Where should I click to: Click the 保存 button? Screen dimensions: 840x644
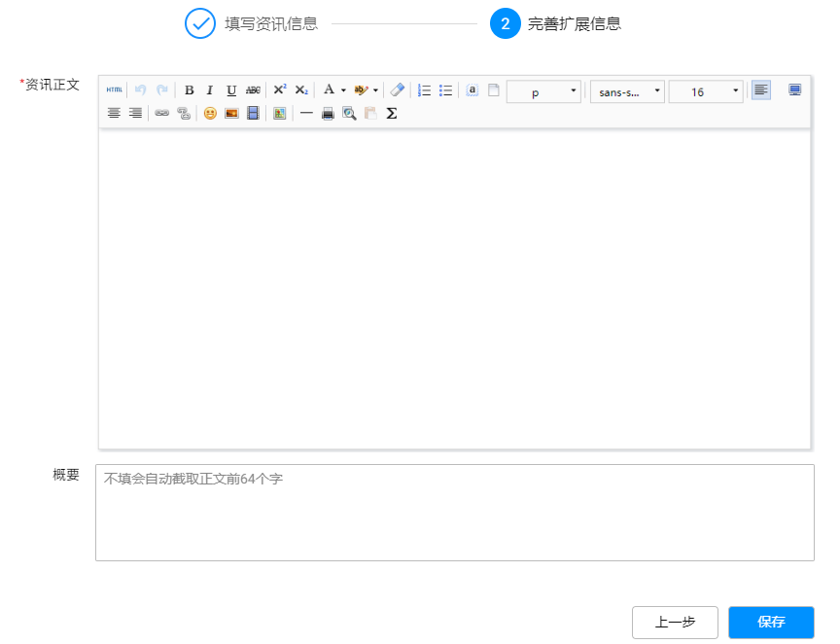point(771,623)
